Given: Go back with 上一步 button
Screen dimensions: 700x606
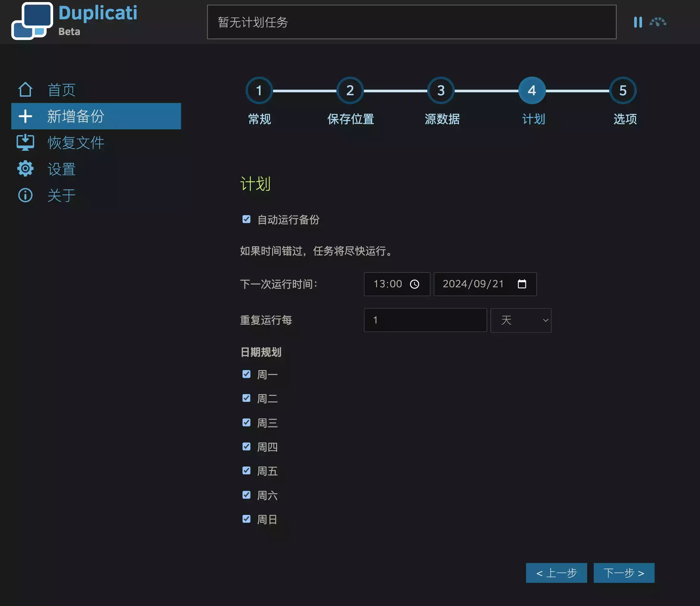Looking at the screenshot, I should point(556,572).
